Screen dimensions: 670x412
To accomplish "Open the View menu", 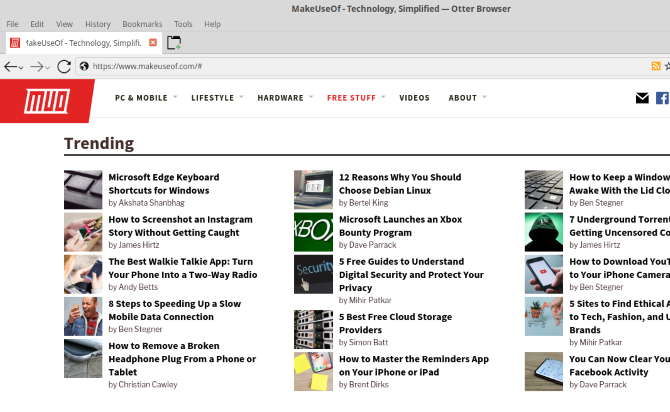I will click(x=65, y=24).
